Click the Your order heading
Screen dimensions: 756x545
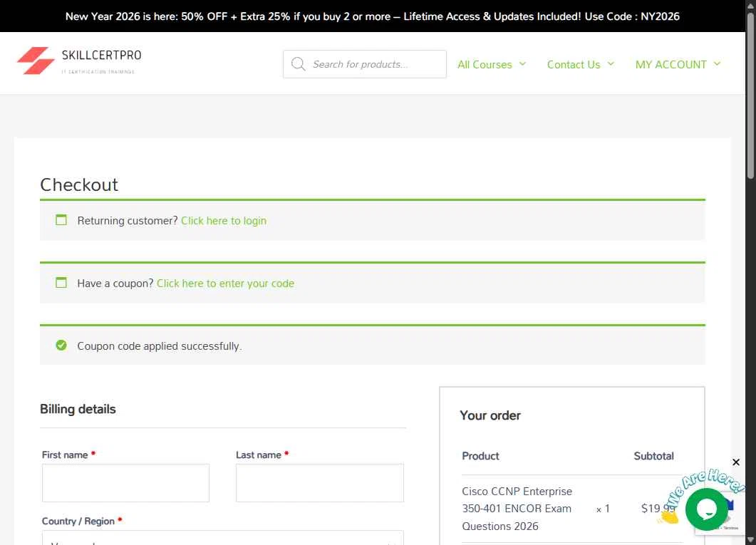click(490, 415)
